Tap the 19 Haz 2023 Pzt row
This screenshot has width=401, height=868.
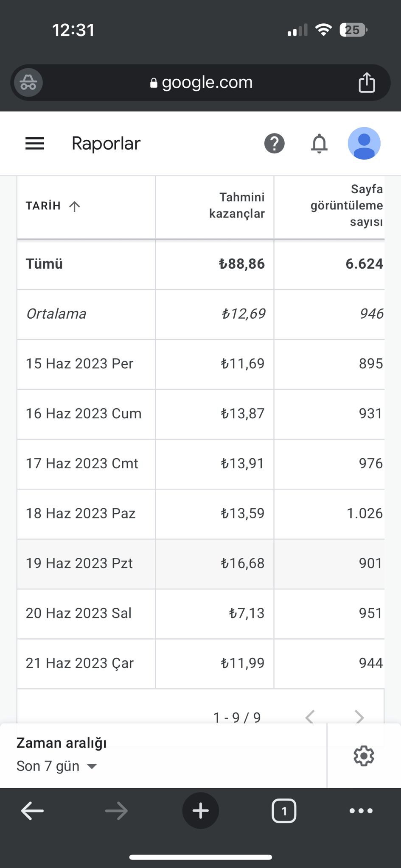(x=201, y=564)
